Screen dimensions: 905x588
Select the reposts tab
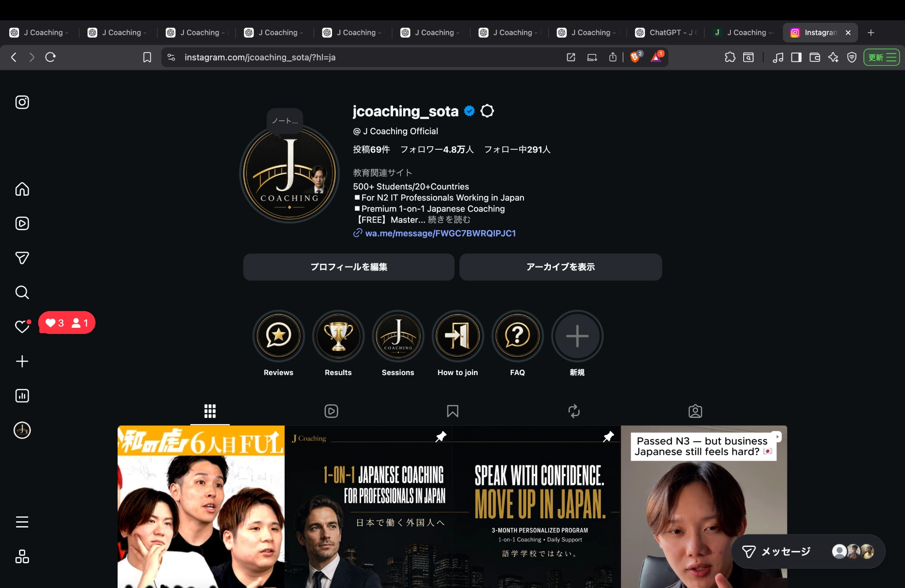[574, 411]
